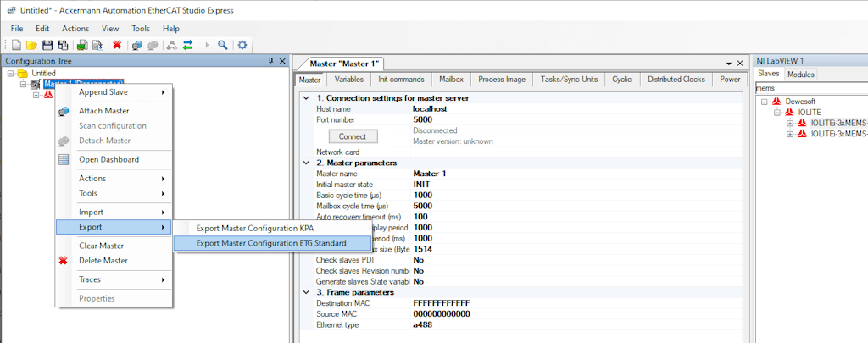Switch to the Init commands tab

[401, 80]
